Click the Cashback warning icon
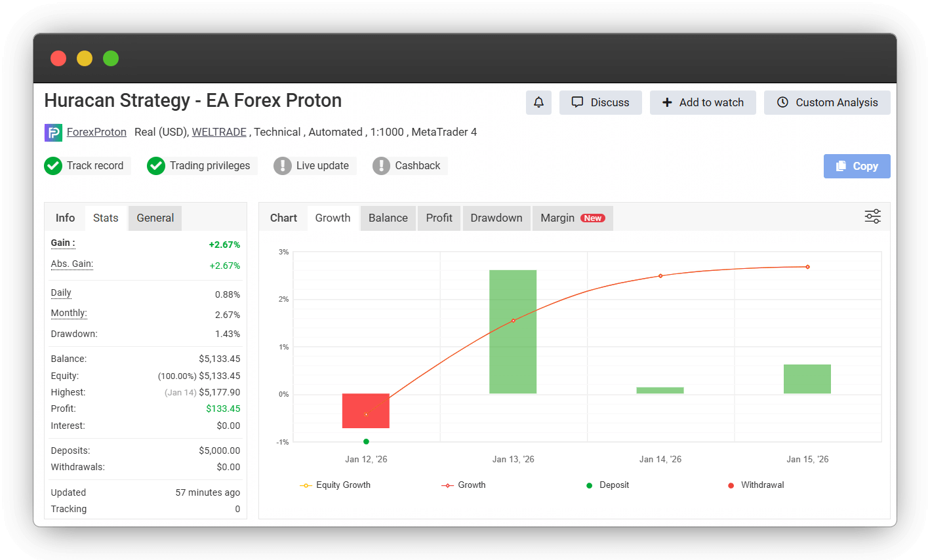This screenshot has width=930, height=560. point(381,166)
